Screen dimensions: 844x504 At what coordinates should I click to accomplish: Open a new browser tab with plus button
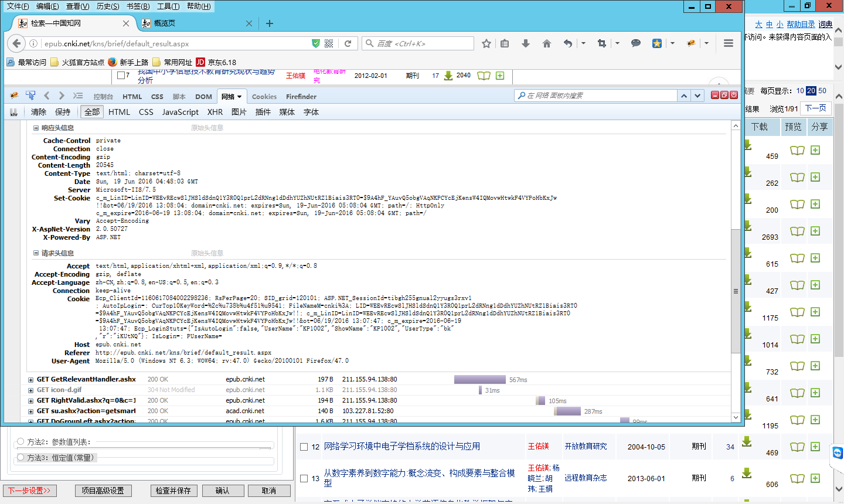pos(270,23)
